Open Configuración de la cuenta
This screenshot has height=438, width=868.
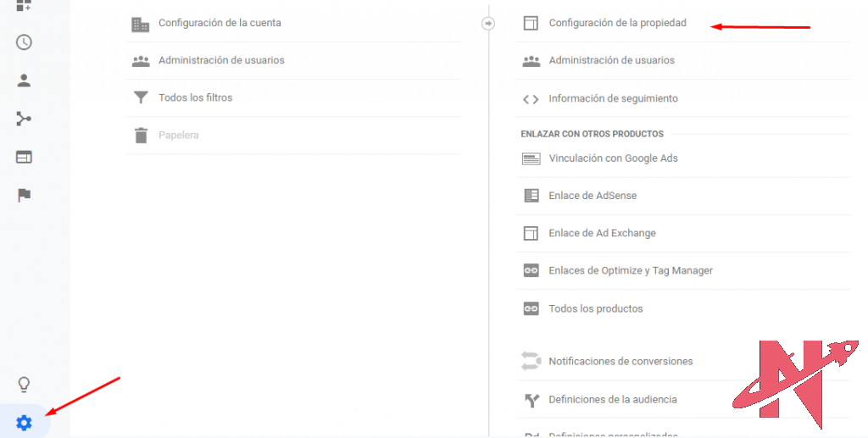(x=220, y=23)
